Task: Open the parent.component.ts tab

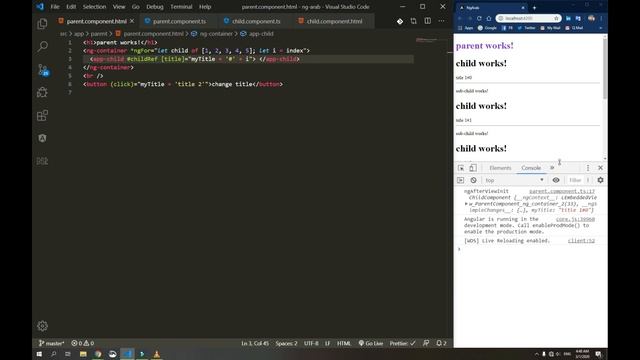Action: coord(179,21)
